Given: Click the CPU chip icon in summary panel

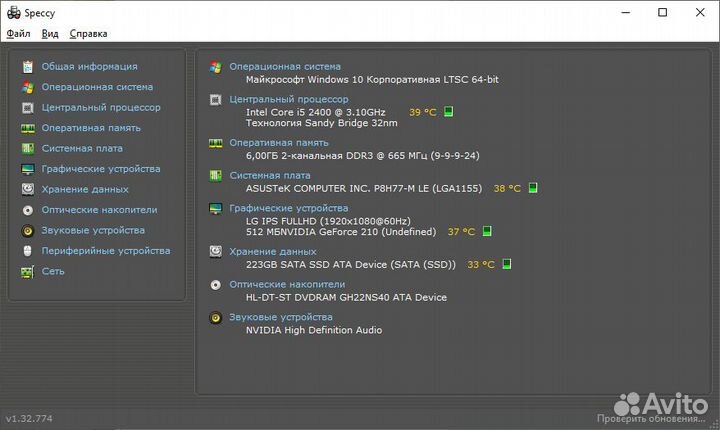Looking at the screenshot, I should [x=215, y=100].
